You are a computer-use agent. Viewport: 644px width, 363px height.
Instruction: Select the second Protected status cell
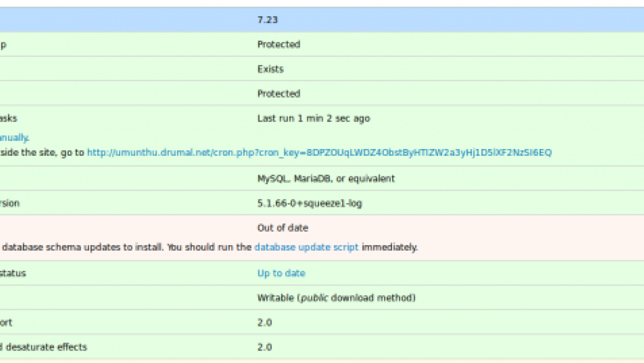click(x=279, y=93)
